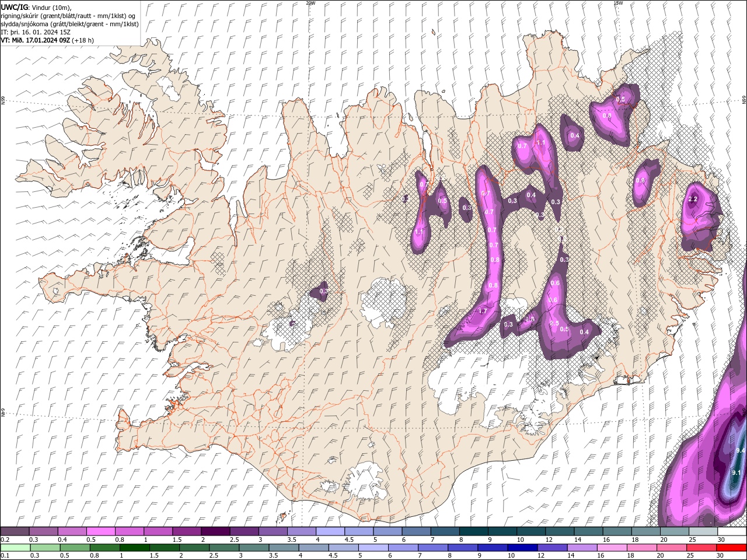Select the 0.2 swatch in upper snow legend
747x560 pixels.
[x=15, y=531]
